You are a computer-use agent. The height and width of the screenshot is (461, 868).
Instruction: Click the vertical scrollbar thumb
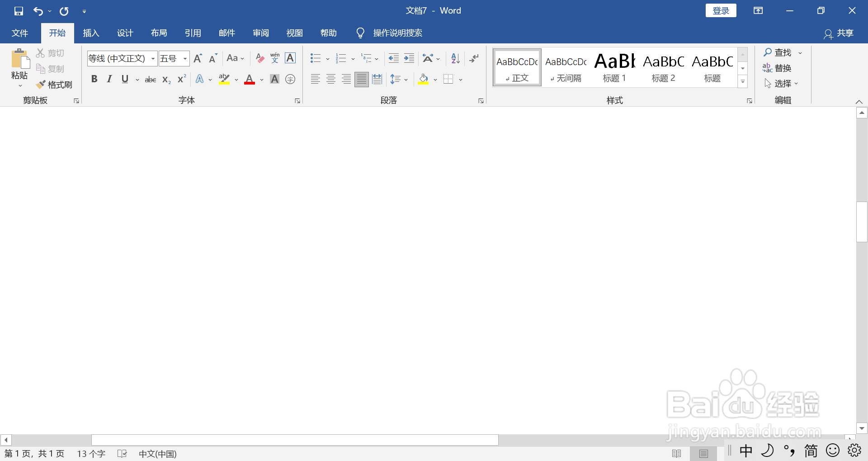coord(862,222)
